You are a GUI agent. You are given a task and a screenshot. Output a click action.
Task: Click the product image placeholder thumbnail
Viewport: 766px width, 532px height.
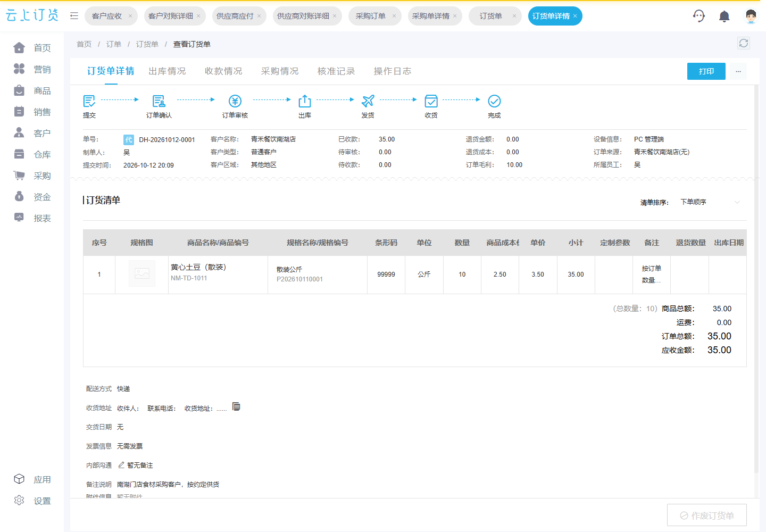click(x=142, y=274)
